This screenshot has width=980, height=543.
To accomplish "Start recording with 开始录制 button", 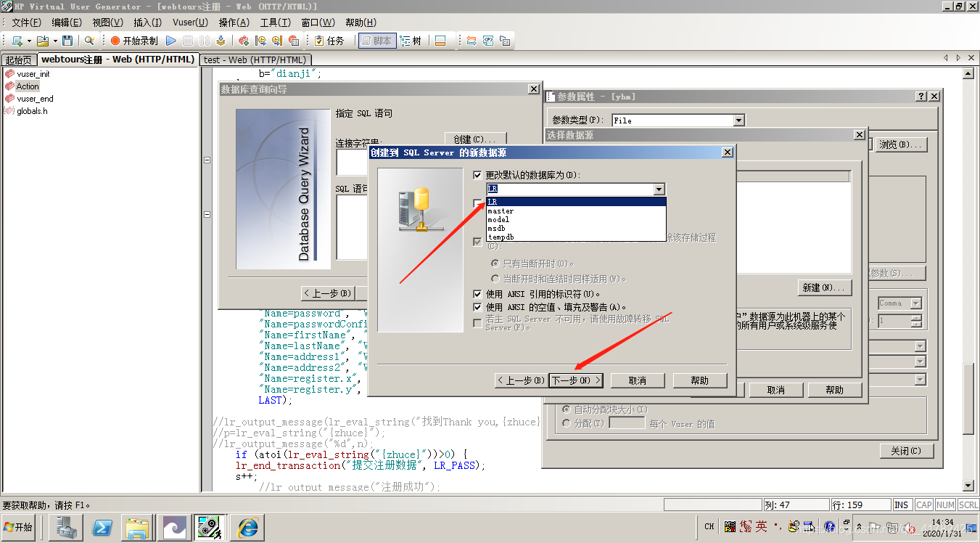I will click(134, 41).
